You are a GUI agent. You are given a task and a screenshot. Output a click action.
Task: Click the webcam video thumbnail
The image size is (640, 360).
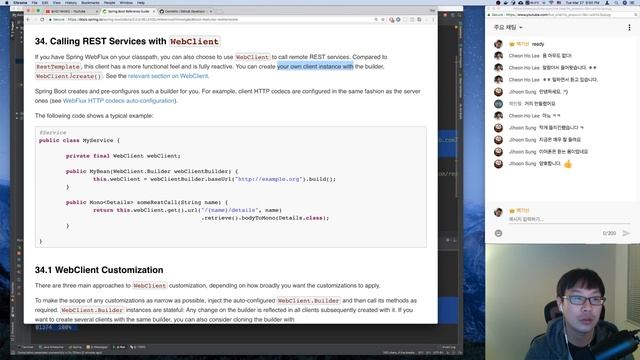pyautogui.click(x=563, y=302)
